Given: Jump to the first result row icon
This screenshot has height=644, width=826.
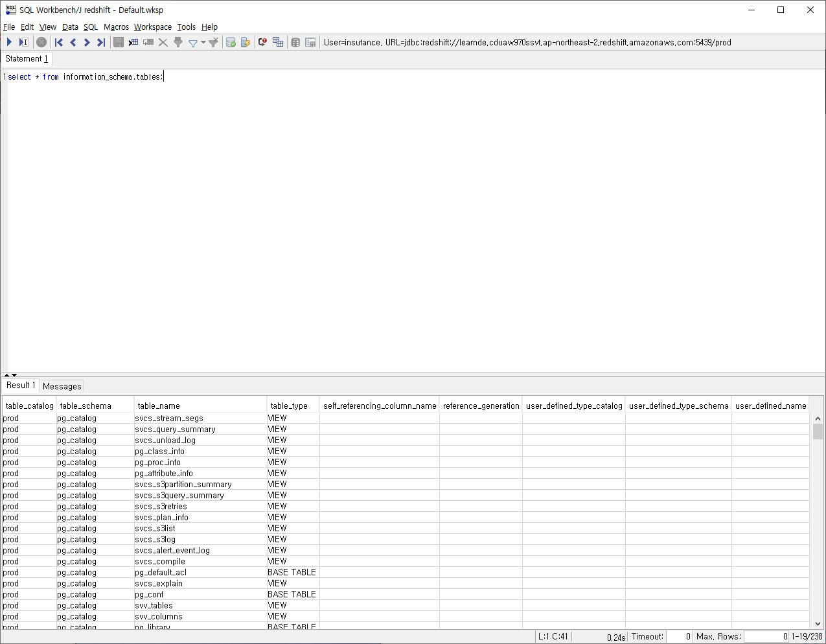Looking at the screenshot, I should (x=58, y=42).
